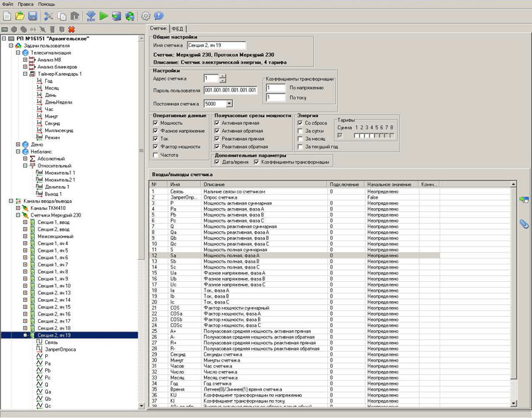Screen dimensions: 532x418
Task: Collapse the Счетчики Меркурий 230 tree node
Action: 19,215
